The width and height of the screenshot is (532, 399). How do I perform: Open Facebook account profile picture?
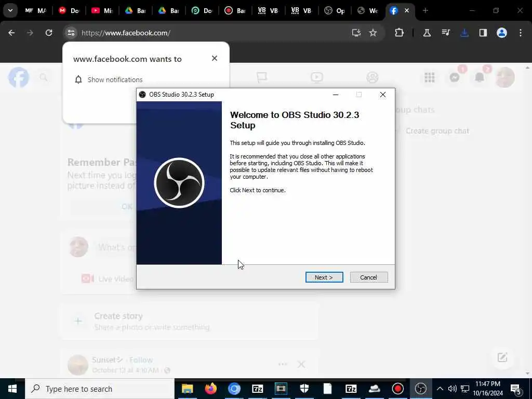505,77
